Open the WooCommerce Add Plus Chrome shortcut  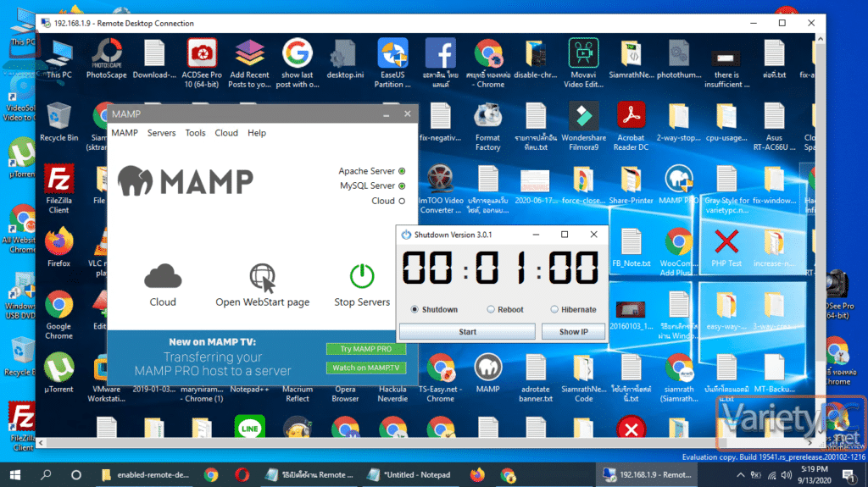coord(679,252)
